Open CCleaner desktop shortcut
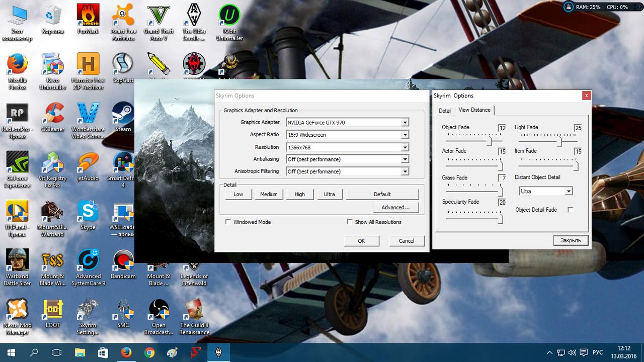Image resolution: width=644 pixels, height=362 pixels. point(53,117)
